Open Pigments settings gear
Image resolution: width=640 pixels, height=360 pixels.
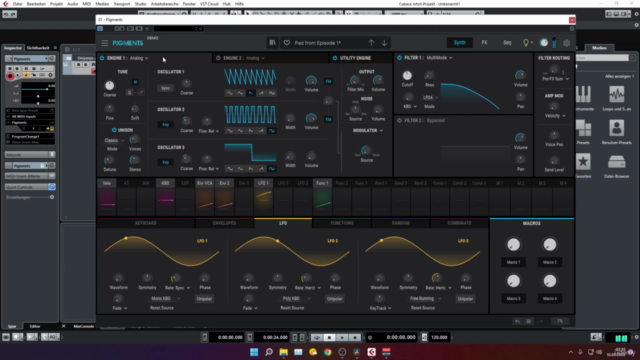coord(567,42)
